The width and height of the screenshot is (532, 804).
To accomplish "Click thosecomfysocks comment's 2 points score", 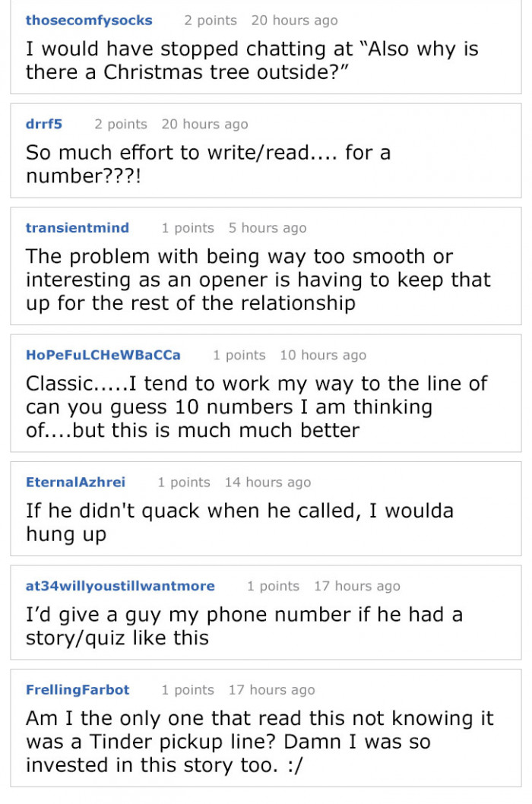I will [211, 21].
